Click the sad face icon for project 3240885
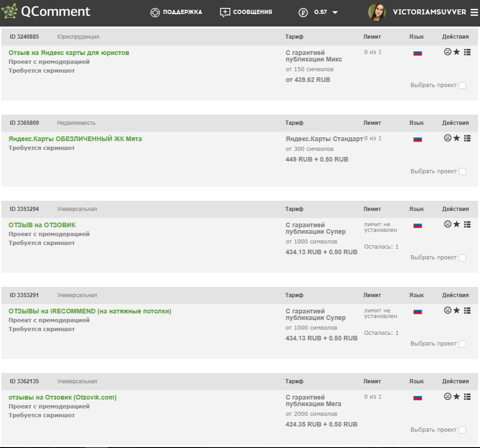Screen dimensions: 480x448 (447, 52)
